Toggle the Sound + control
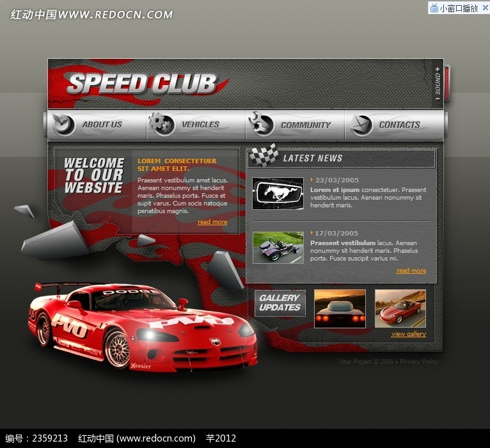The image size is (490, 448). pos(438,83)
